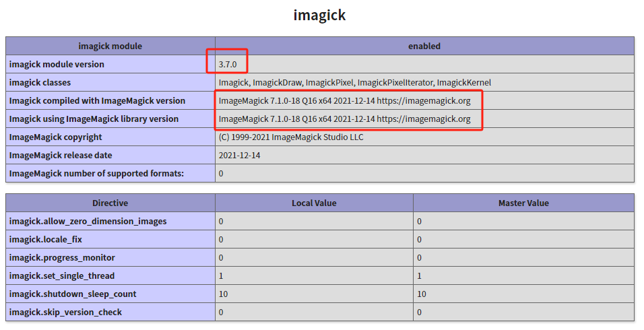The height and width of the screenshot is (330, 644).
Task: Click the release date value 2021-12-14
Action: [x=241, y=156]
